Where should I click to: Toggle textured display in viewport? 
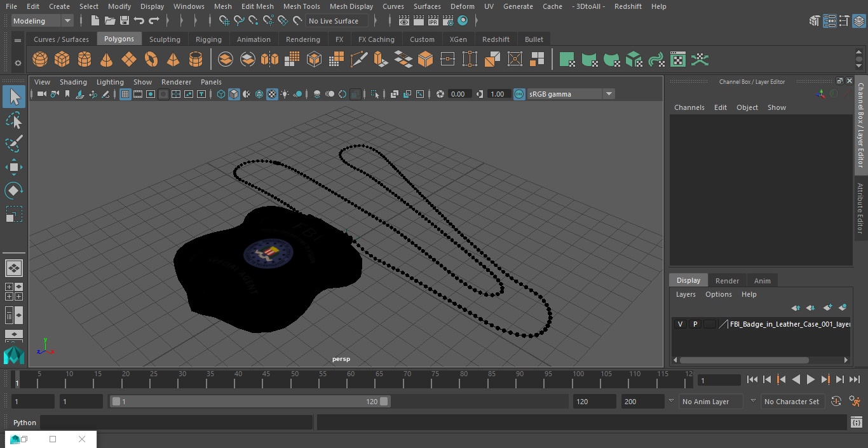click(x=272, y=94)
